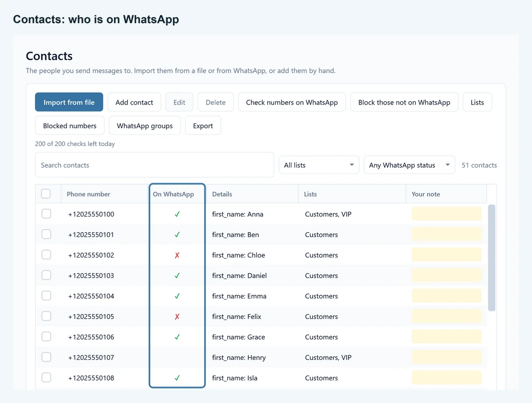The height and width of the screenshot is (403, 532).
Task: Open the Lists button
Action: (x=477, y=102)
